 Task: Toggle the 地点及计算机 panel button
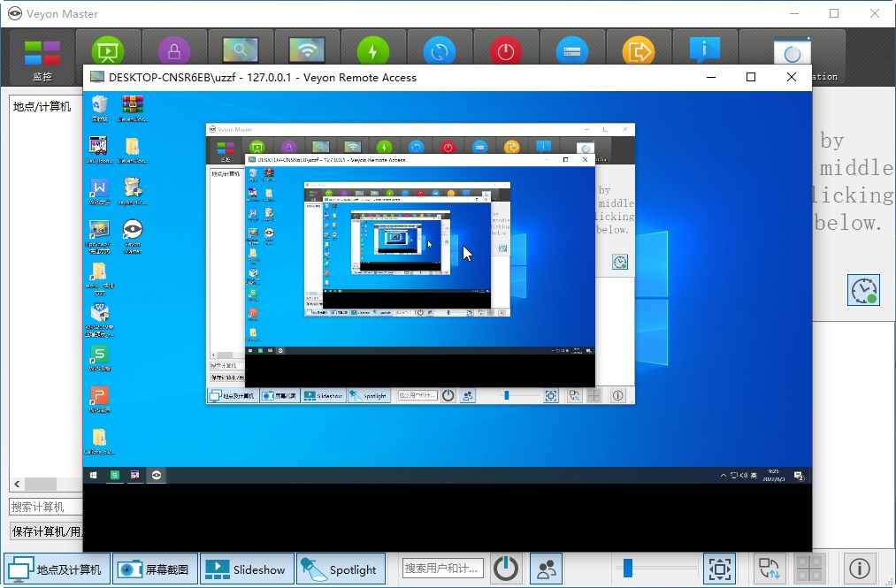pos(56,569)
